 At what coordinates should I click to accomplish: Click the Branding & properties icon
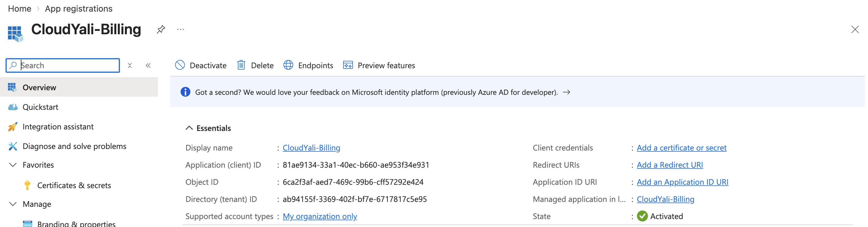pyautogui.click(x=27, y=224)
